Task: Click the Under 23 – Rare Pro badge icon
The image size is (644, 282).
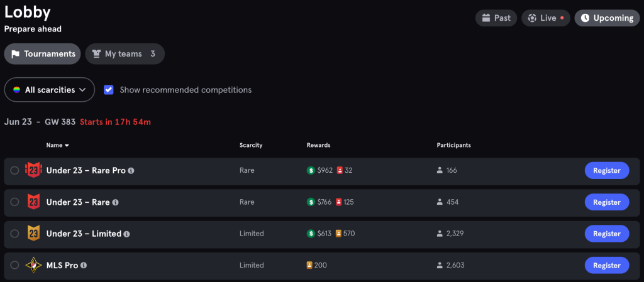Action: (x=33, y=170)
